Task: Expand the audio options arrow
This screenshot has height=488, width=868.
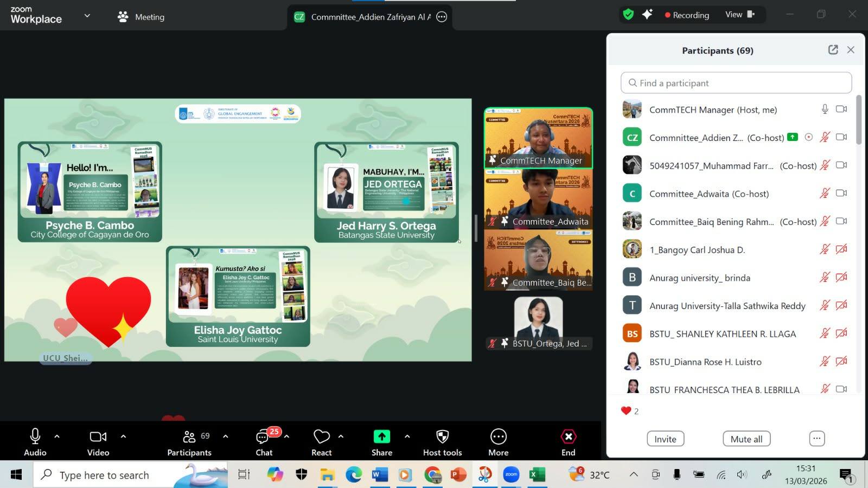Action: point(57,436)
